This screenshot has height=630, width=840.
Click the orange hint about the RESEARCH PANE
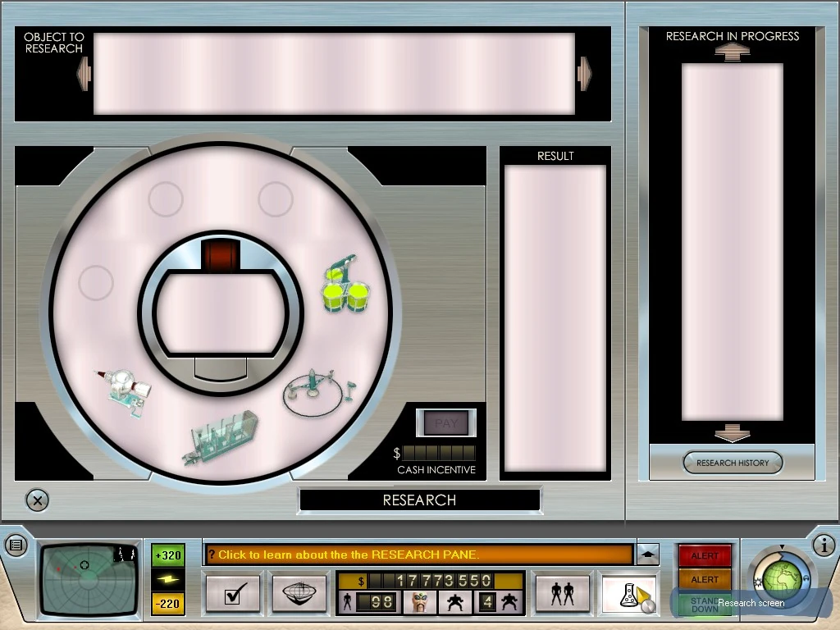pos(419,555)
